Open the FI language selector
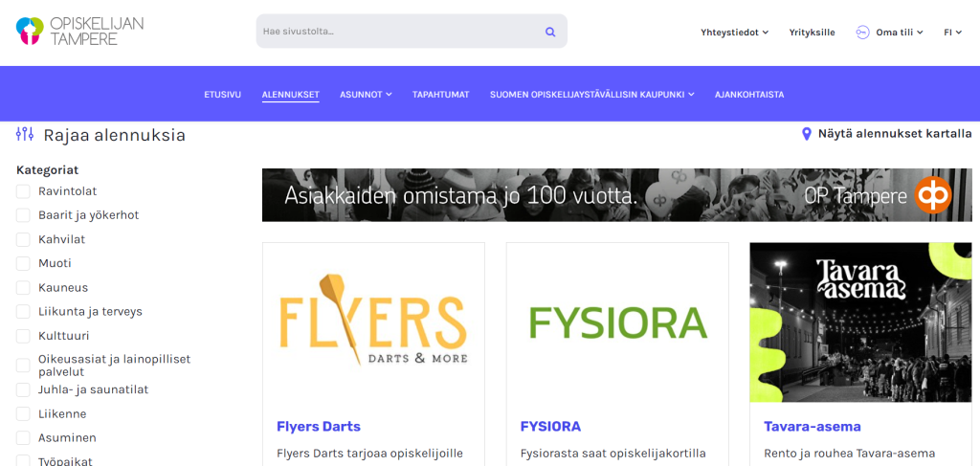This screenshot has width=980, height=466. (952, 33)
